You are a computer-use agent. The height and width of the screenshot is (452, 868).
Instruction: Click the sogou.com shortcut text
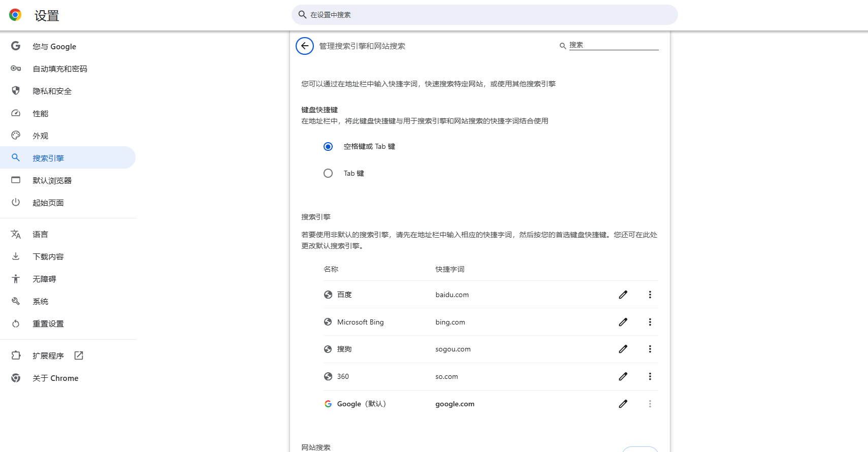pos(453,349)
